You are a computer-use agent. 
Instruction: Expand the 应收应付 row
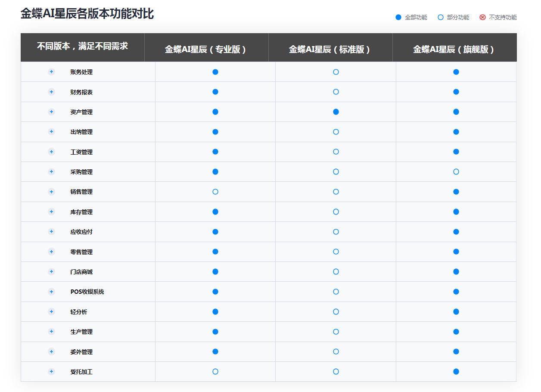click(51, 231)
